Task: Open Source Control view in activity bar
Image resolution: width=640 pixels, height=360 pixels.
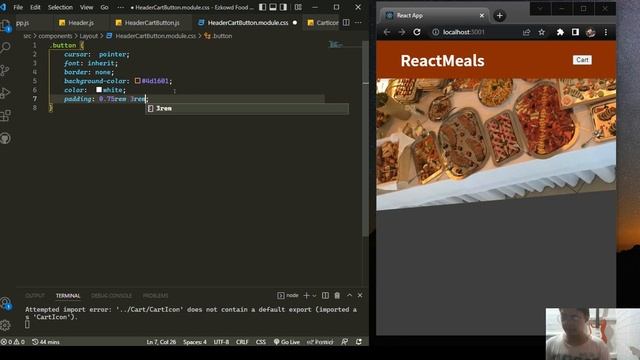Action: pyautogui.click(x=5, y=70)
